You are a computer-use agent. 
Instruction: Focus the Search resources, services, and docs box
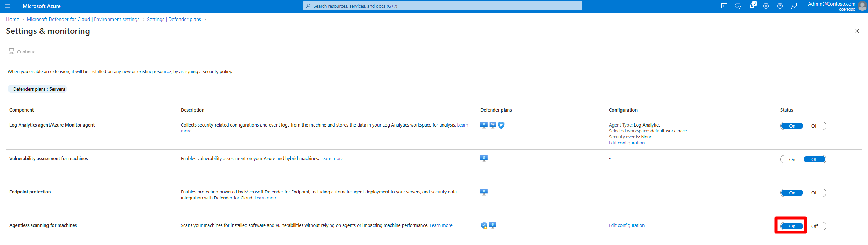pos(443,6)
